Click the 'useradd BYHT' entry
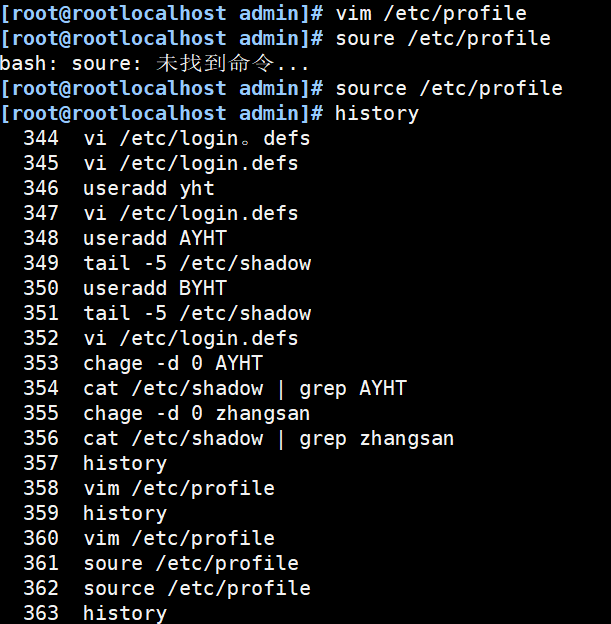Viewport: 611px width, 624px height. point(125,288)
